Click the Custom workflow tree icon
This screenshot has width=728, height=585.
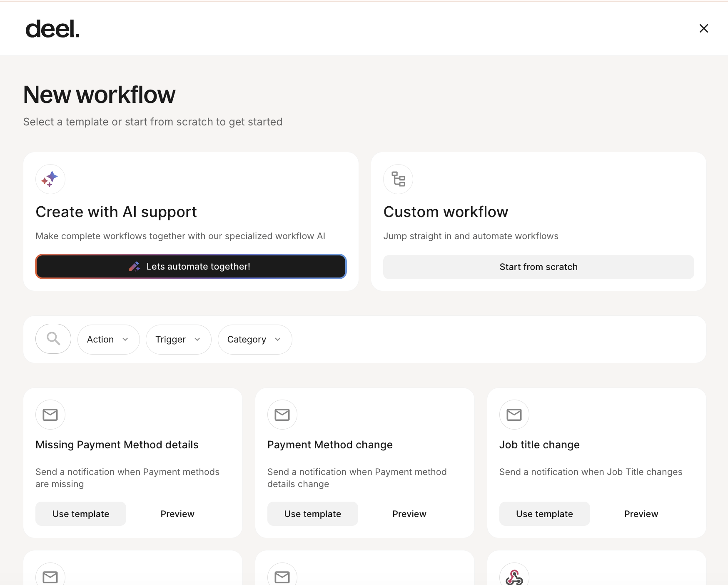click(398, 179)
